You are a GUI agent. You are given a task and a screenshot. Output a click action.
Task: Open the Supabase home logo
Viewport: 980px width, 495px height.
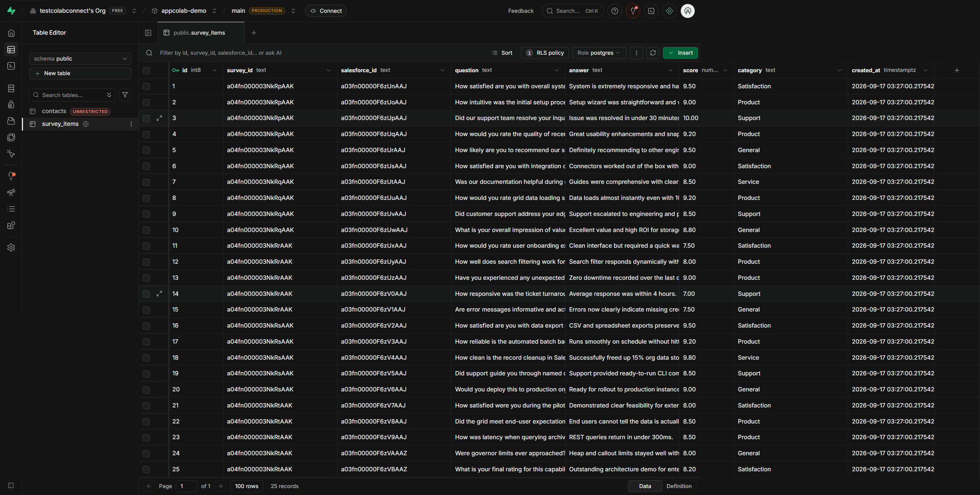coord(11,11)
